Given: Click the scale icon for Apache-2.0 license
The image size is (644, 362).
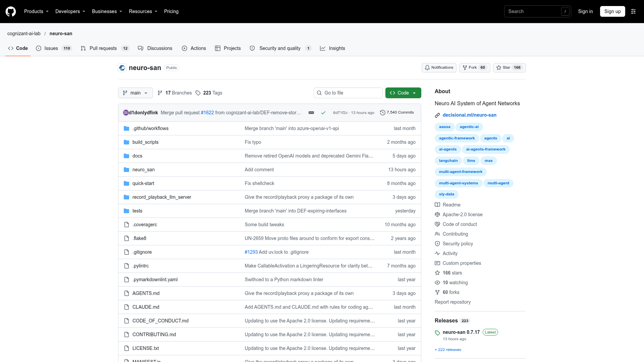Looking at the screenshot, I should coord(437,215).
